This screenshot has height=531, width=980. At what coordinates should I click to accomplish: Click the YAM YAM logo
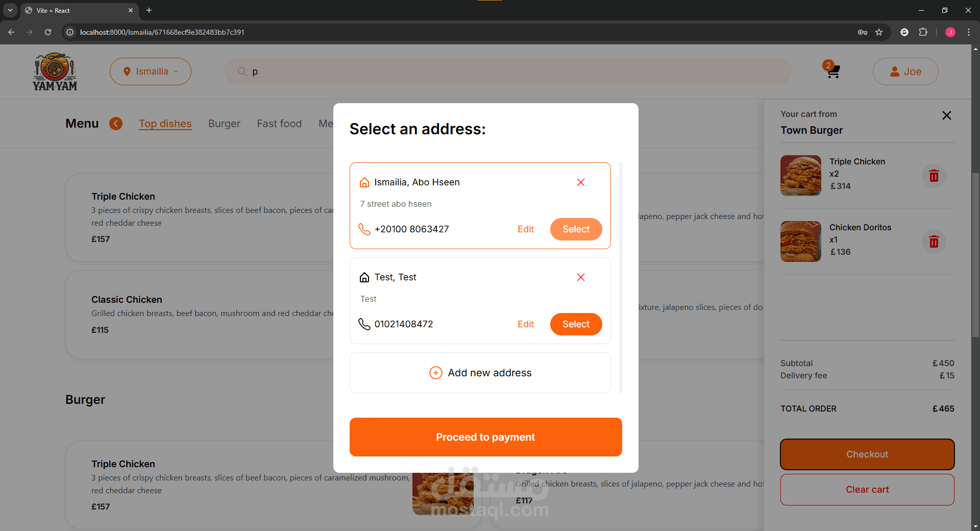pyautogui.click(x=55, y=71)
